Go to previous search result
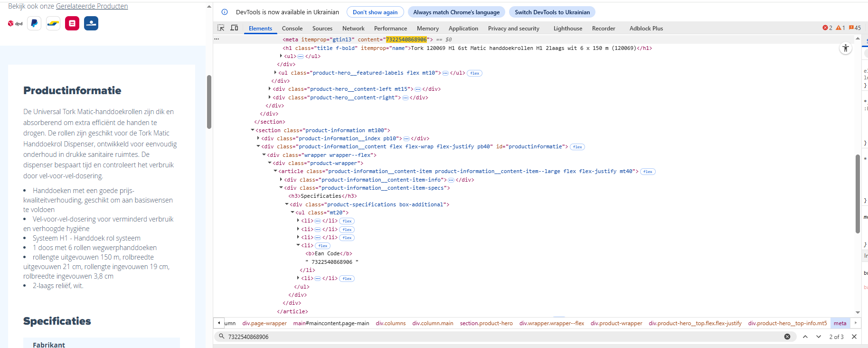This screenshot has width=868, height=348. coord(805,337)
